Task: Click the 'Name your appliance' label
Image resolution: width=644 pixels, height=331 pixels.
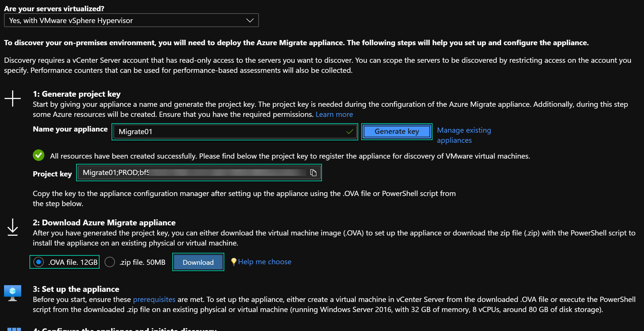Action: click(x=70, y=129)
